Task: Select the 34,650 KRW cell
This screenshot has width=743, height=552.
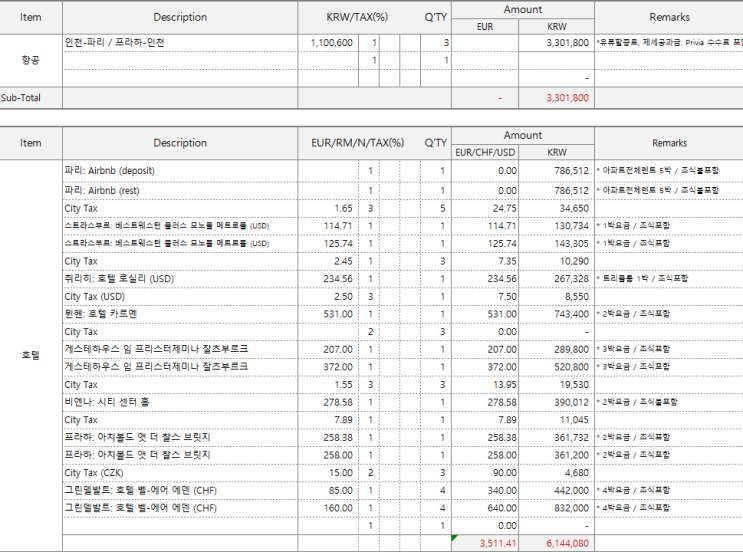Action: (x=556, y=208)
